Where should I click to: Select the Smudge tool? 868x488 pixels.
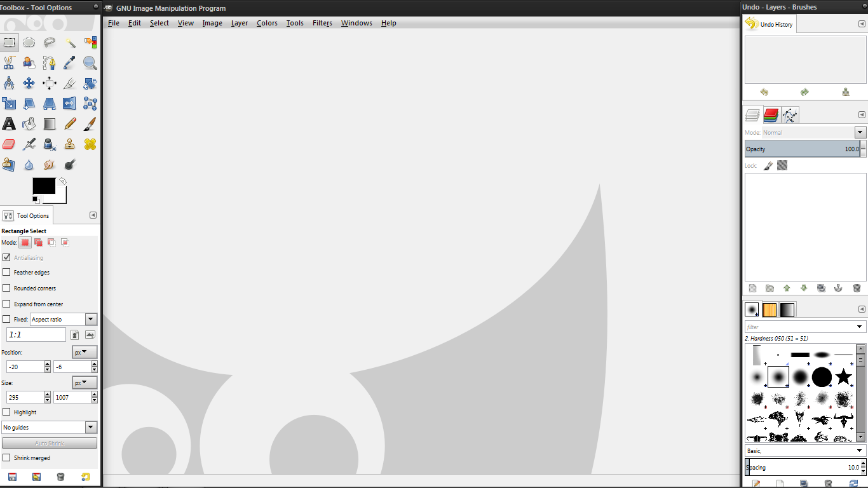pyautogui.click(x=50, y=165)
